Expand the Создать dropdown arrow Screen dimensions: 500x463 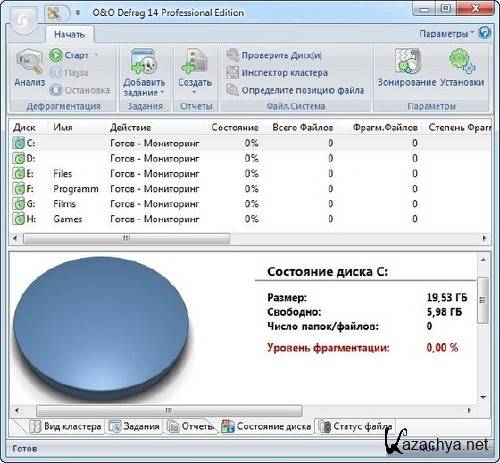coord(194,92)
